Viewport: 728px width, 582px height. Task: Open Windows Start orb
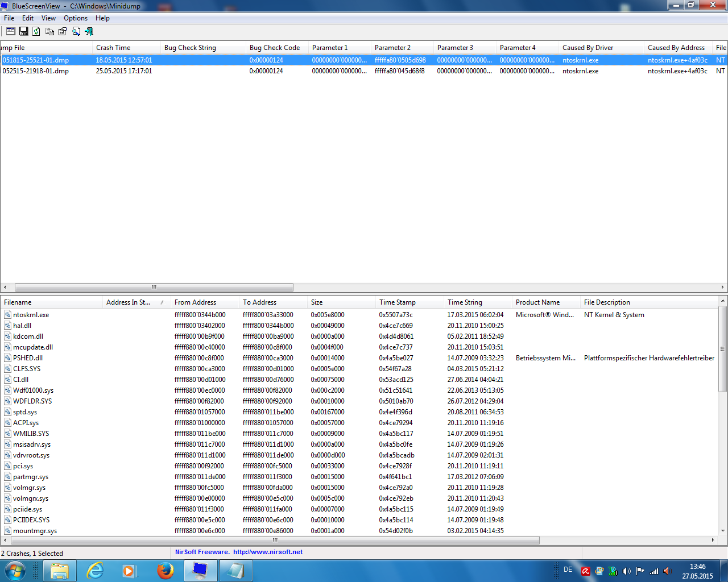15,571
